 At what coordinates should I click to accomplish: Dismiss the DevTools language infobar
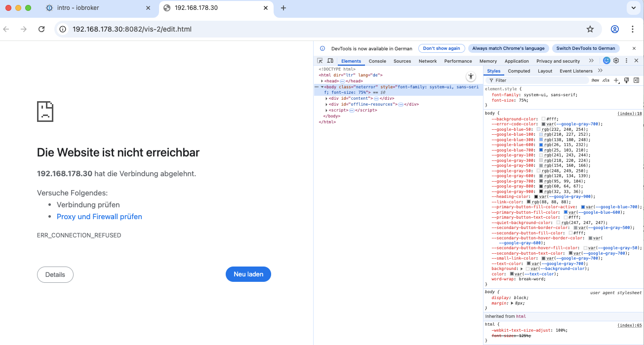point(634,48)
